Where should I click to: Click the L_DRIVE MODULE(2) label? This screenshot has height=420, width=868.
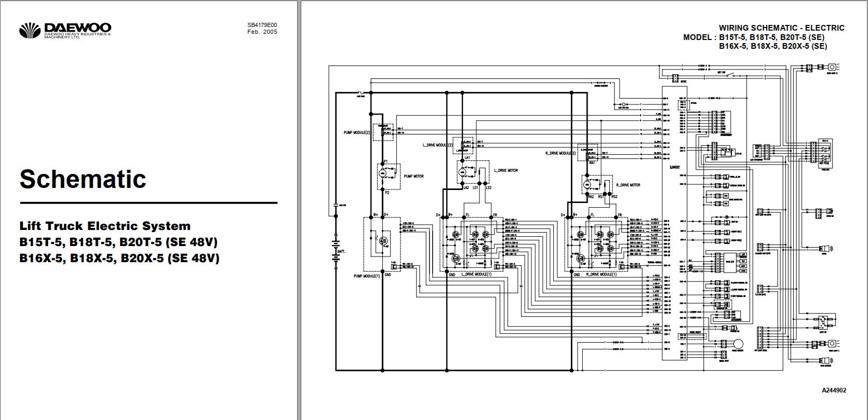coord(437,145)
